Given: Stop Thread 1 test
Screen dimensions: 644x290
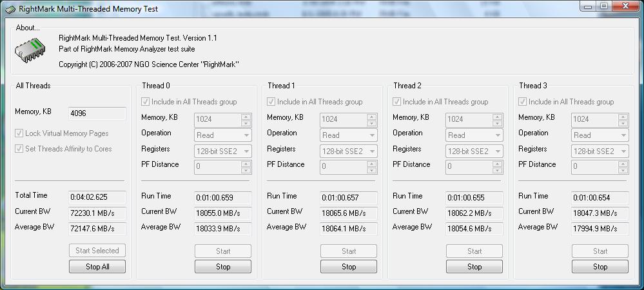Looking at the screenshot, I should pyautogui.click(x=349, y=267).
